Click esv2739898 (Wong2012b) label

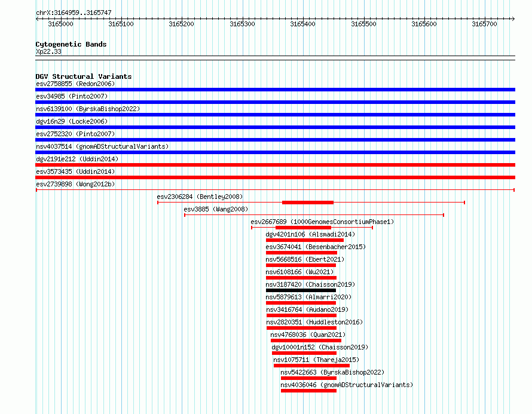(75, 184)
